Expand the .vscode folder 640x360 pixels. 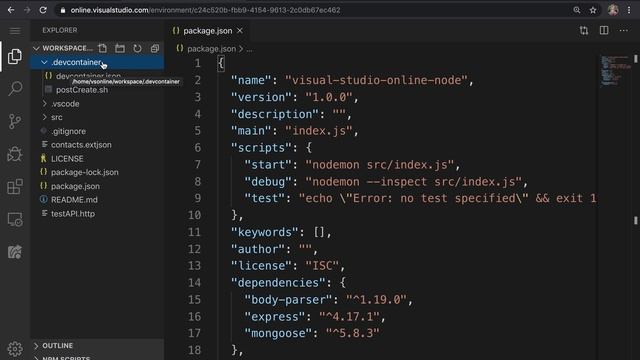click(44, 104)
